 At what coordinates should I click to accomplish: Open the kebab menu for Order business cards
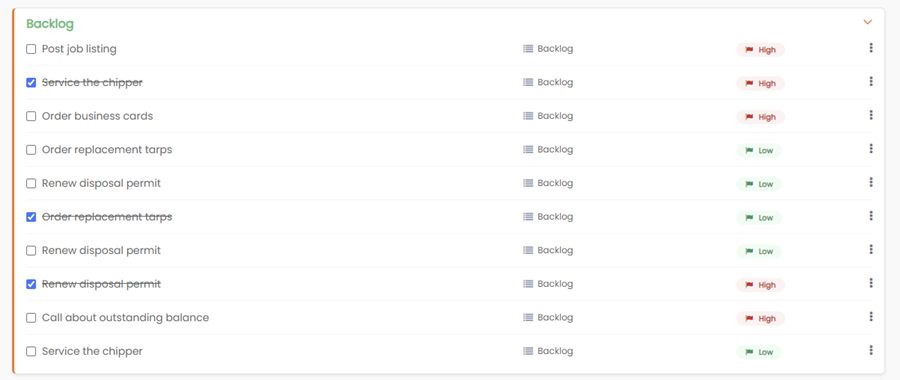[x=871, y=115]
